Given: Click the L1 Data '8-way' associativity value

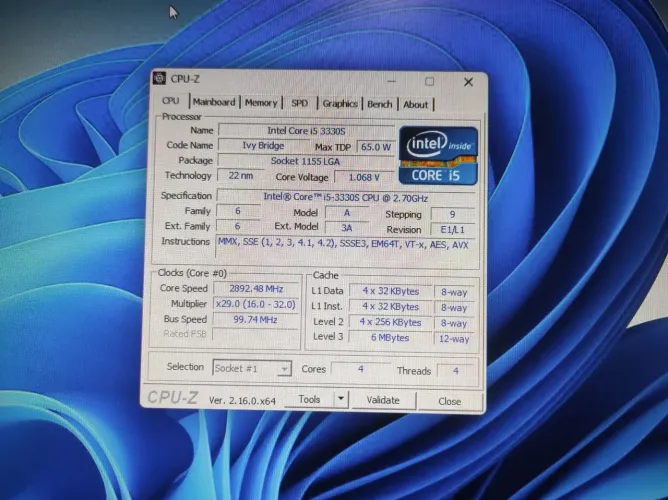Looking at the screenshot, I should tap(454, 292).
